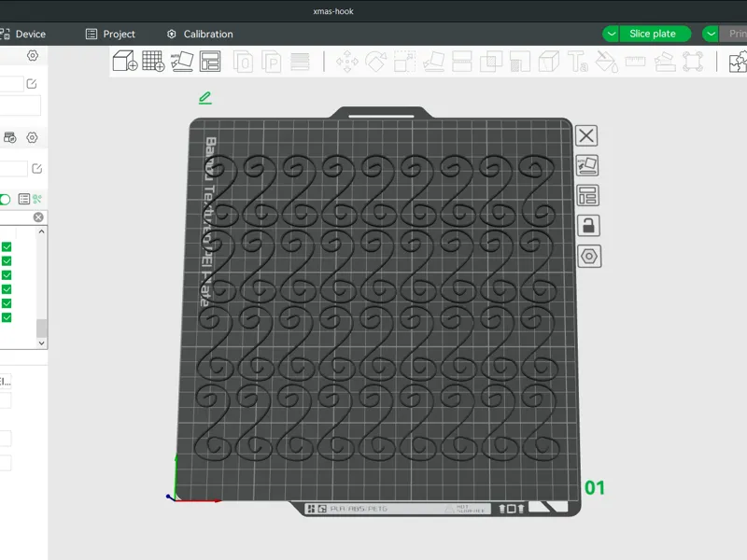Toggle the green switch in left panel
The height and width of the screenshot is (560, 747).
click(x=5, y=199)
